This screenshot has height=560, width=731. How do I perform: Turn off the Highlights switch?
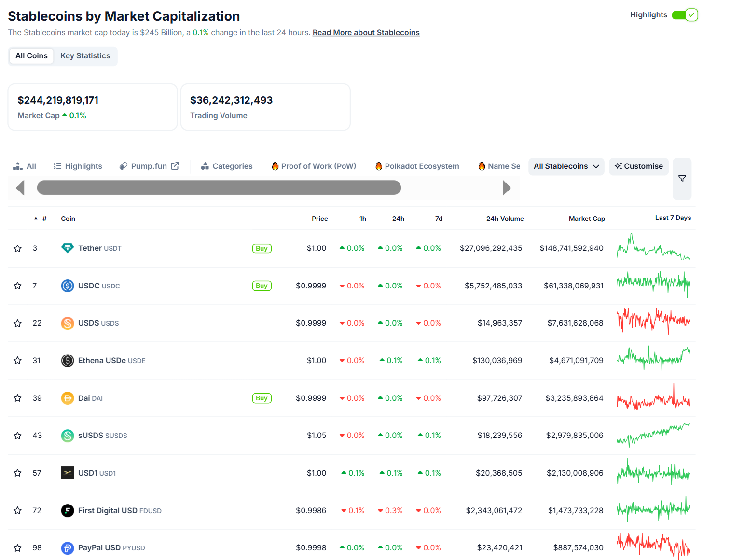pyautogui.click(x=685, y=15)
